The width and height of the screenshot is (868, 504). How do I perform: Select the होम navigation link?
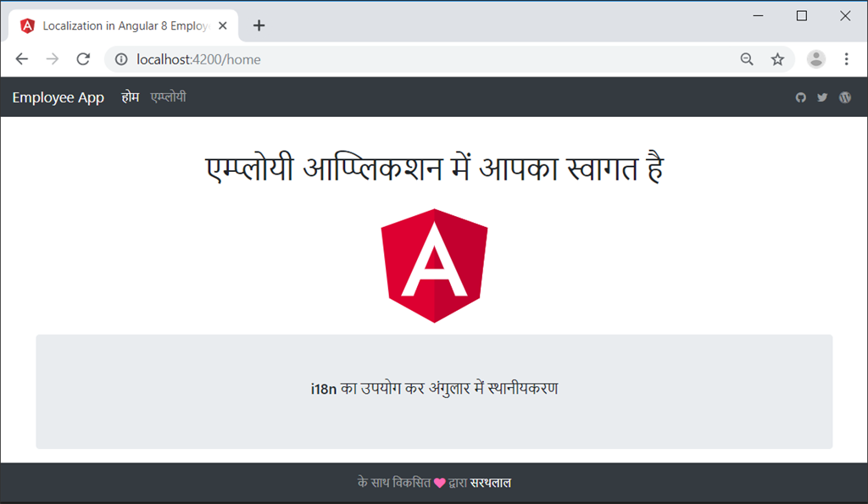[x=131, y=97]
